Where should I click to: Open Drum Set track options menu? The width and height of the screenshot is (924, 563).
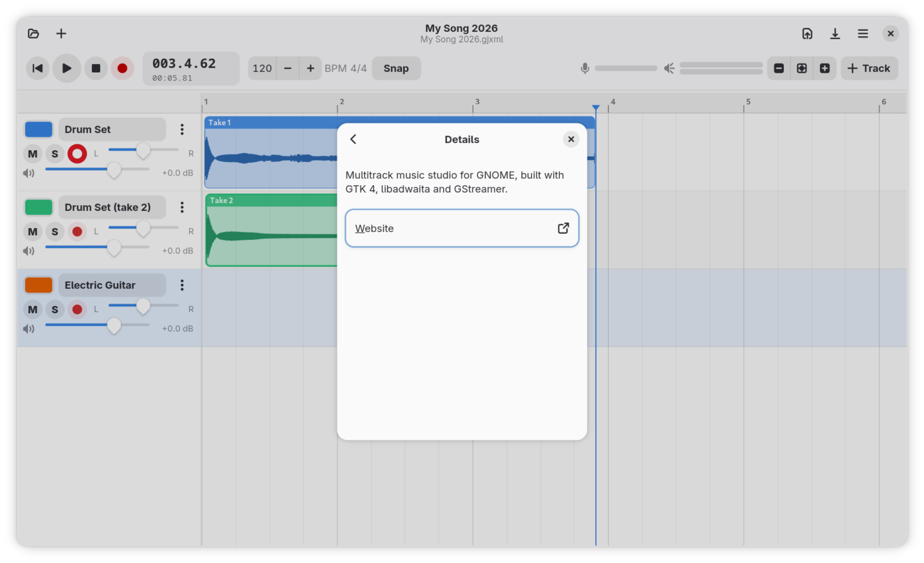point(182,129)
